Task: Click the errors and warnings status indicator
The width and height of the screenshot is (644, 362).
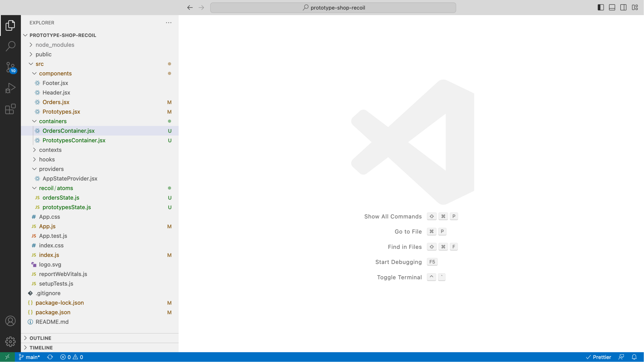Action: (x=72, y=357)
